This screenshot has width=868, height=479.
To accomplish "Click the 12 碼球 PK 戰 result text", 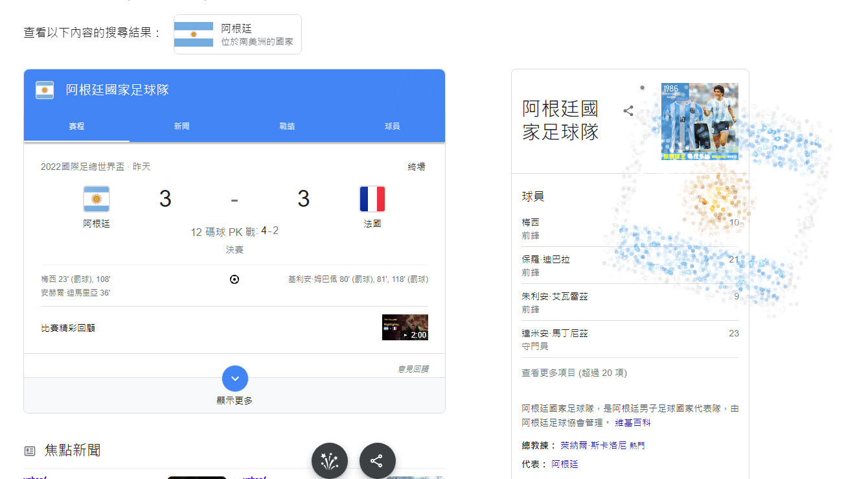I will 234,231.
